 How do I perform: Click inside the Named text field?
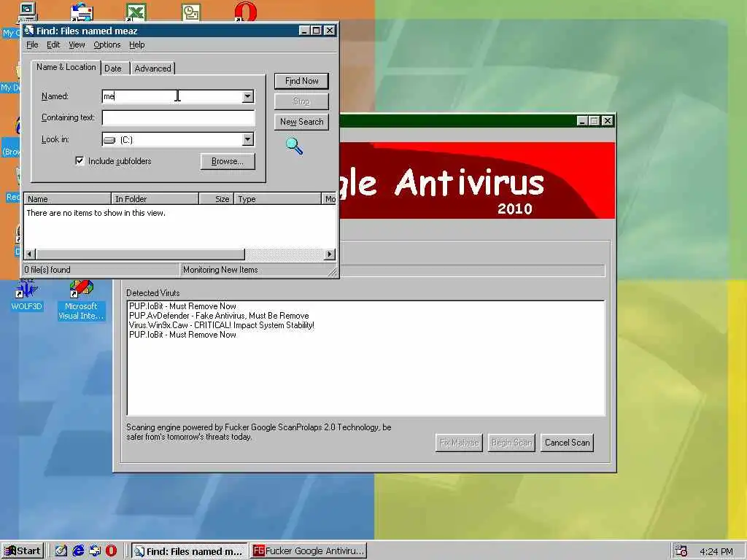point(172,96)
